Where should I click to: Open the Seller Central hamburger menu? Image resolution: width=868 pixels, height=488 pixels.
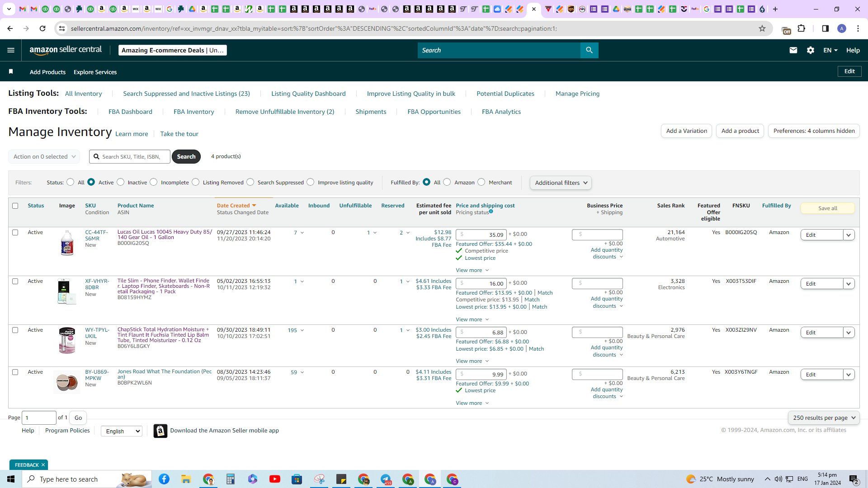[x=11, y=50]
